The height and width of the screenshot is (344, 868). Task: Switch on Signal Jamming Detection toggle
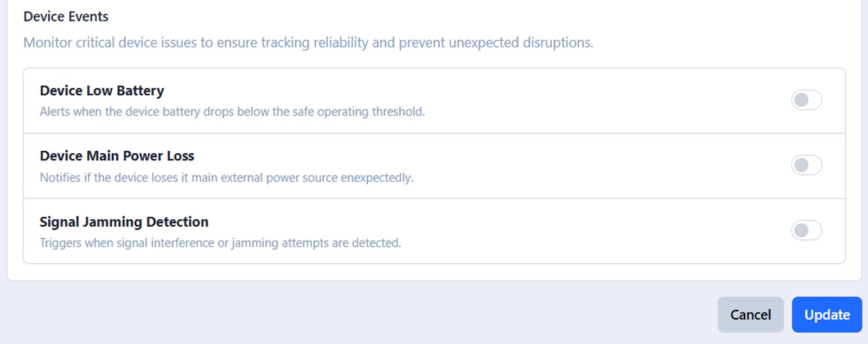click(806, 231)
